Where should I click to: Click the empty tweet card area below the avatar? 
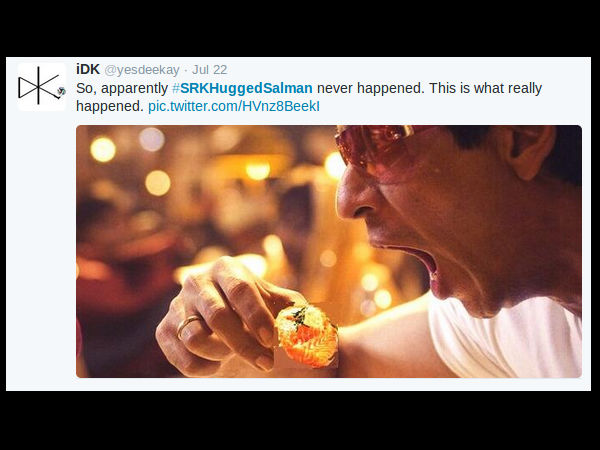click(41, 250)
